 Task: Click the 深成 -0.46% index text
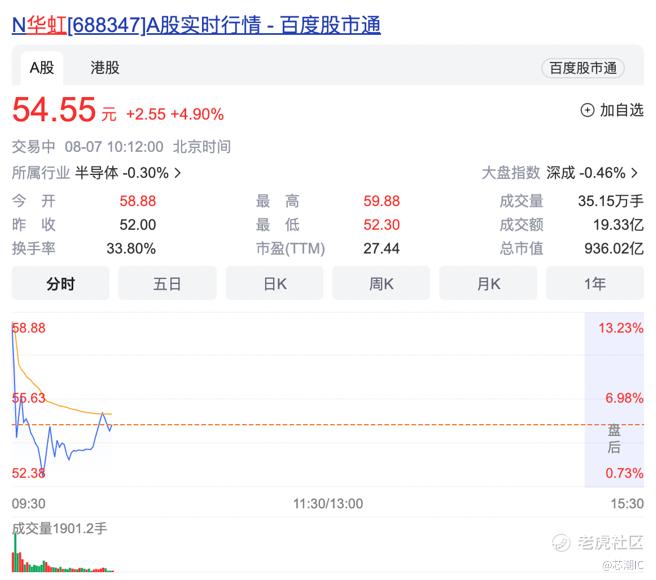586,173
